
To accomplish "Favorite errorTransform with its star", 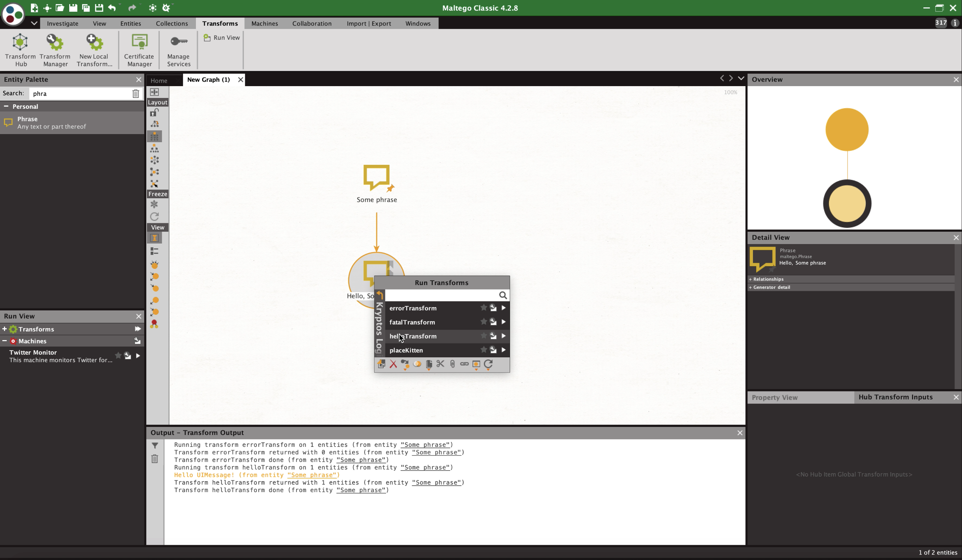I will [x=483, y=308].
